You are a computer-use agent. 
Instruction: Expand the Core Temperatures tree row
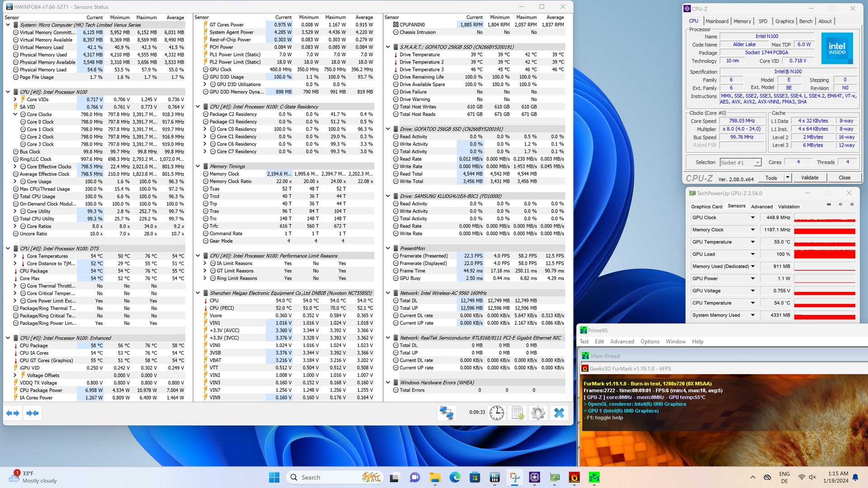15,256
